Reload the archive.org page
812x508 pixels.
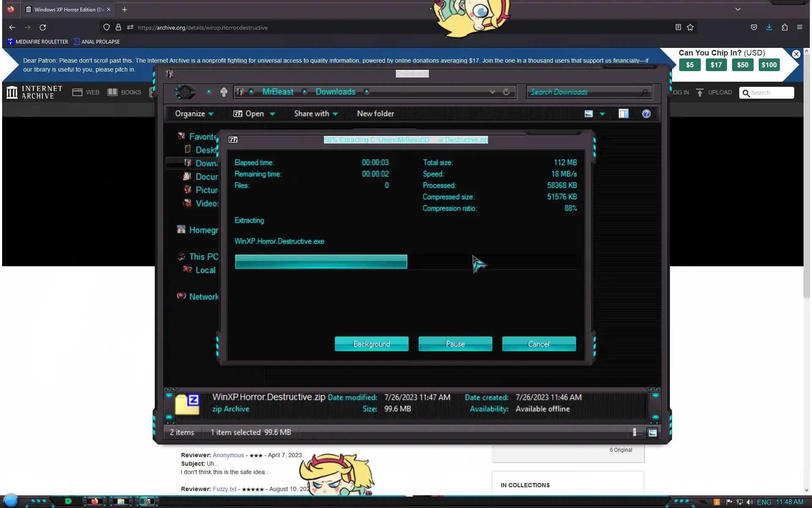coord(43,27)
